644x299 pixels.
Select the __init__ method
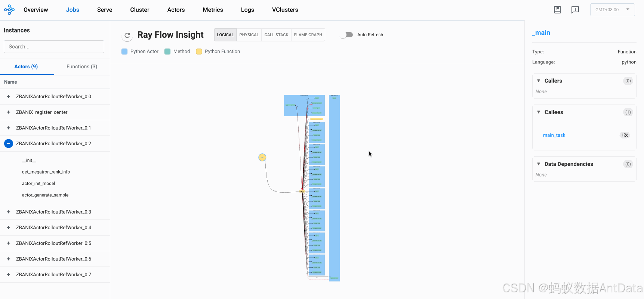coord(29,161)
